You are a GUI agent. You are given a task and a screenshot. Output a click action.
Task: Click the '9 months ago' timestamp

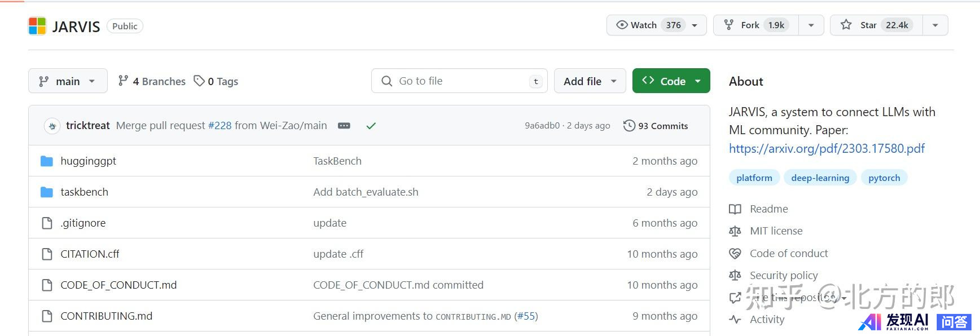click(665, 316)
